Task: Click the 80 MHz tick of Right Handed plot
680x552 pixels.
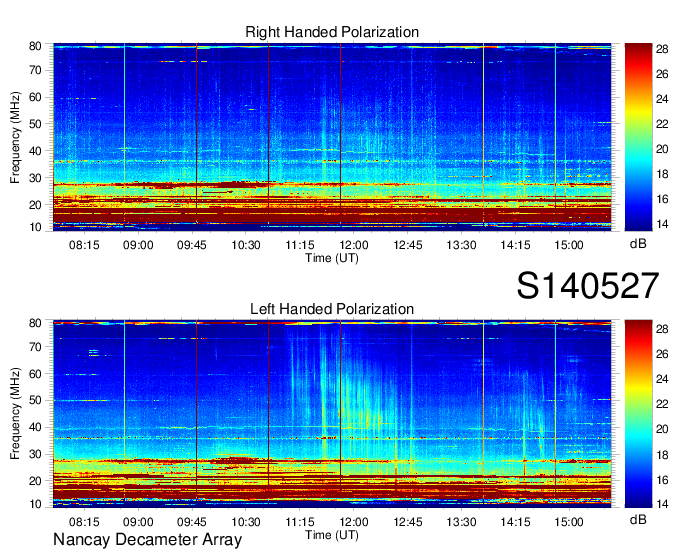Action: click(35, 46)
